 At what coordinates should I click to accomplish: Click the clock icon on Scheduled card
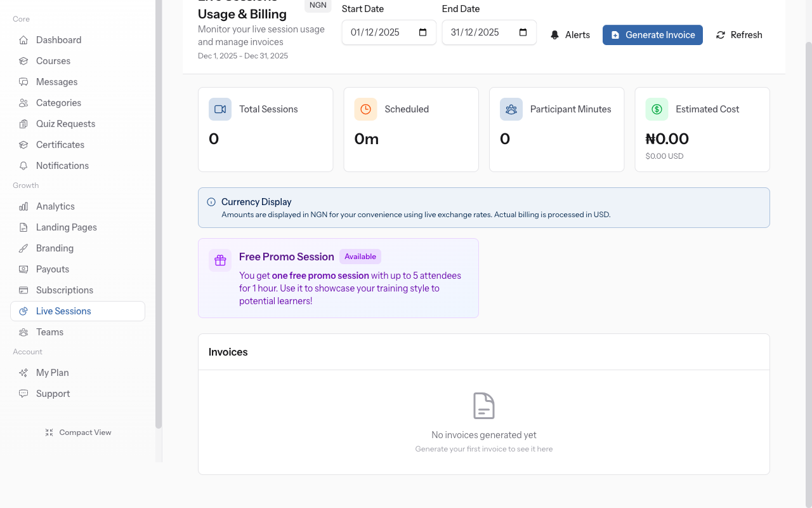click(365, 109)
